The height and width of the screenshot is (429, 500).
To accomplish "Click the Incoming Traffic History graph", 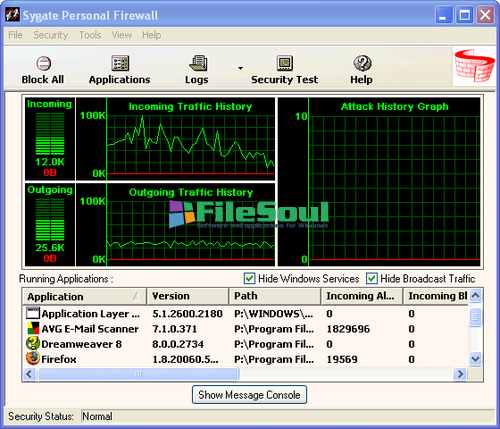I will (x=176, y=139).
